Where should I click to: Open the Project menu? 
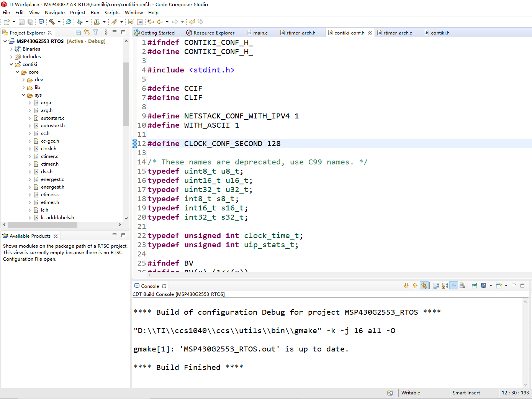tap(78, 12)
